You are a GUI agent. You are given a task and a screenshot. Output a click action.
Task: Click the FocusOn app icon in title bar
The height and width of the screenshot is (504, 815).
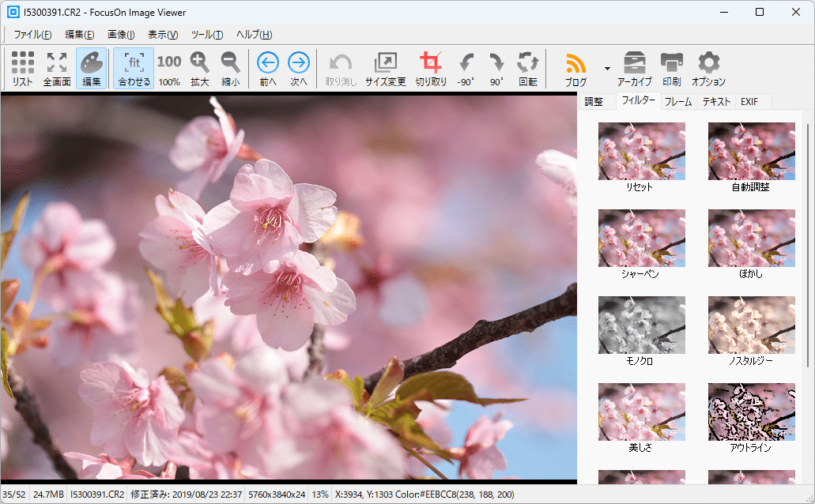click(x=13, y=12)
